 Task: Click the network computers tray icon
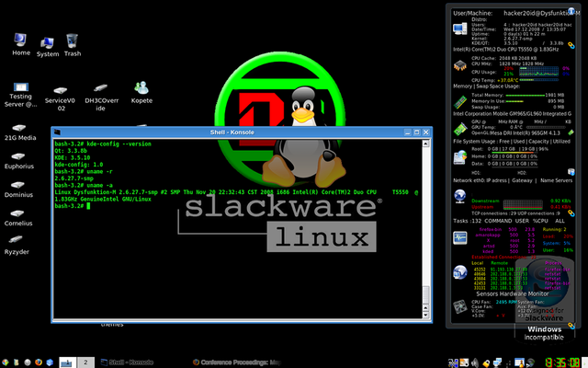point(497,362)
